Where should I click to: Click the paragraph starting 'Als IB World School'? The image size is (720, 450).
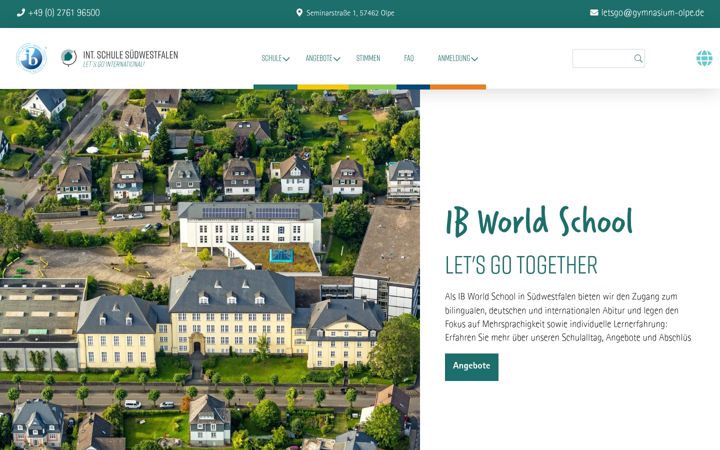[x=568, y=317]
